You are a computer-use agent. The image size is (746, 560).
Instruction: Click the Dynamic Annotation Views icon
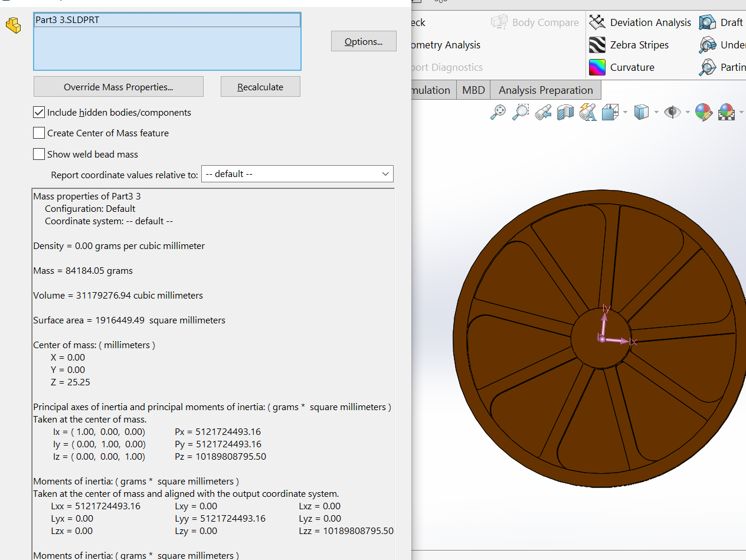tap(587, 112)
